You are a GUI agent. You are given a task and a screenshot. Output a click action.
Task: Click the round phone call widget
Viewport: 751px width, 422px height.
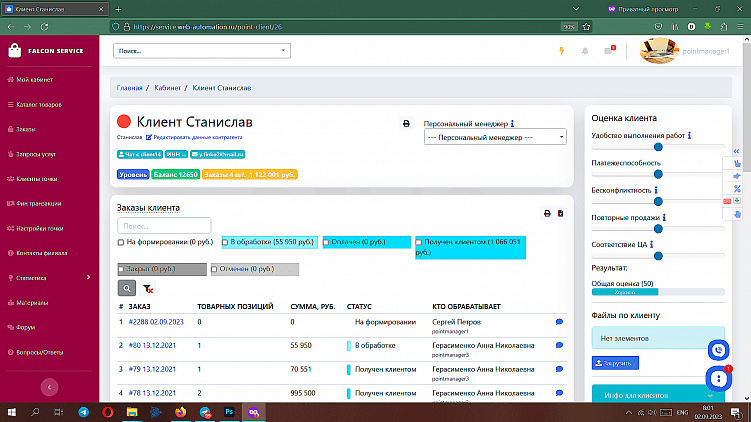click(718, 350)
